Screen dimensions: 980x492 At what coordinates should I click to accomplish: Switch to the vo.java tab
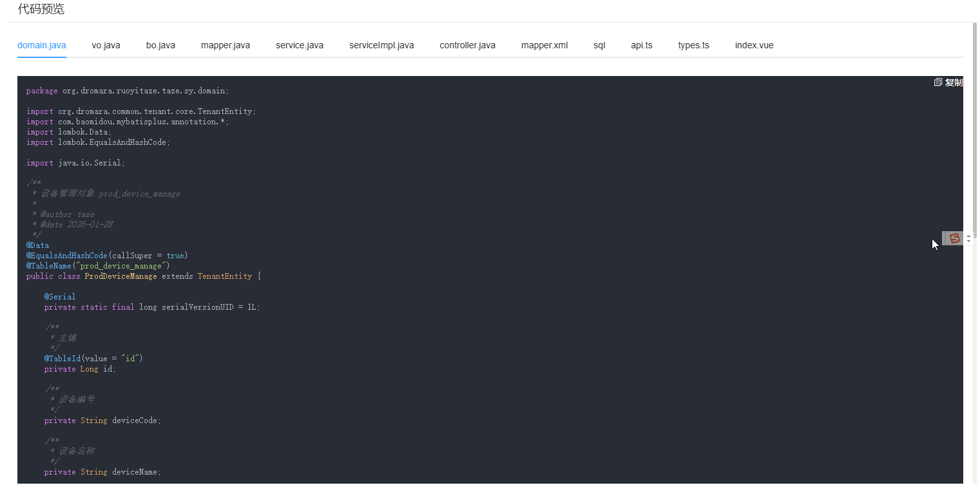pos(106,46)
